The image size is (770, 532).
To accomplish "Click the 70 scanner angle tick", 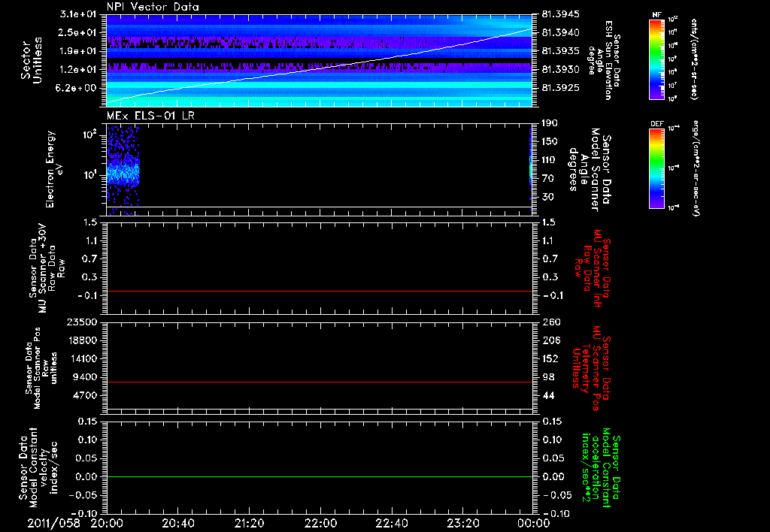I will click(550, 179).
